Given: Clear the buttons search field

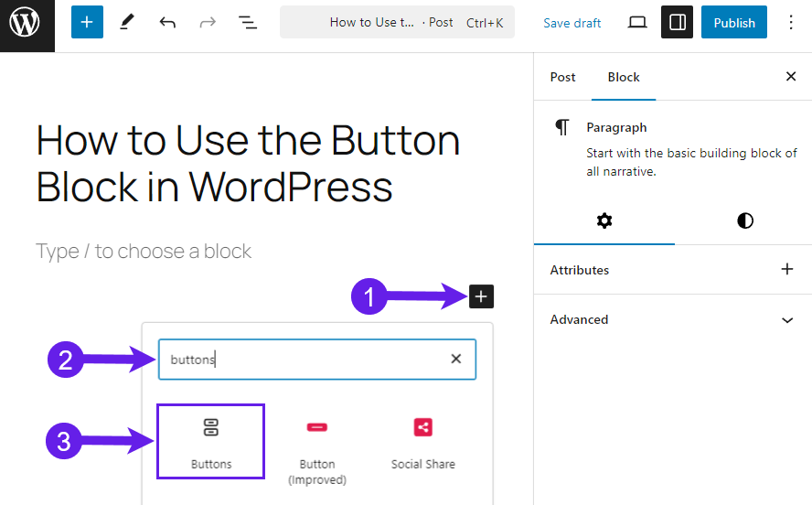Looking at the screenshot, I should (455, 359).
